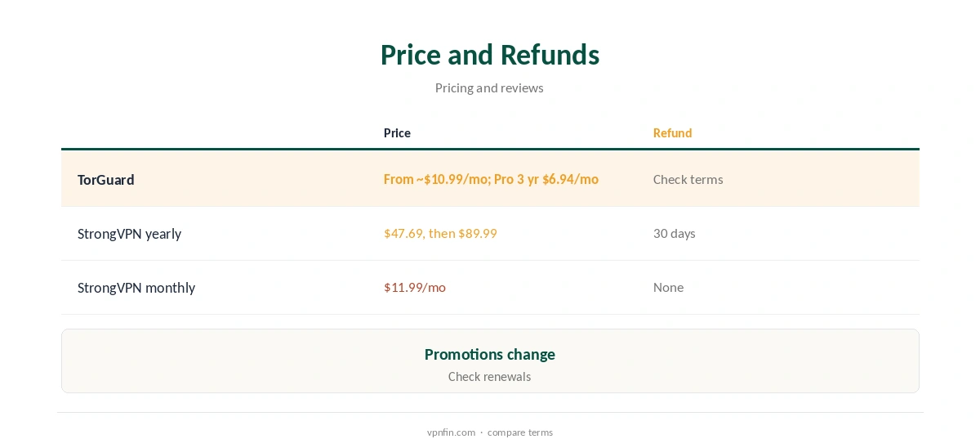Select the 'StrongVPN monthly' row label
This screenshot has height=448, width=980.
[136, 288]
